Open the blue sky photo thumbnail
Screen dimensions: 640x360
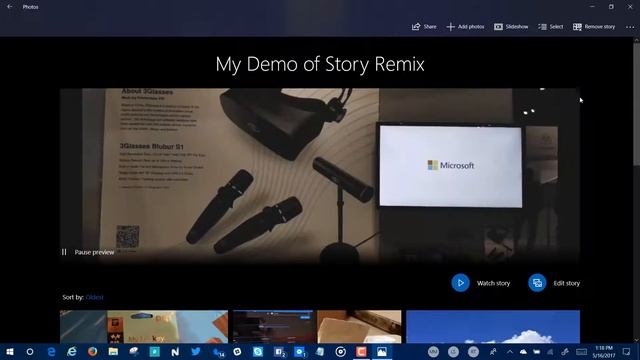pyautogui.click(x=493, y=327)
